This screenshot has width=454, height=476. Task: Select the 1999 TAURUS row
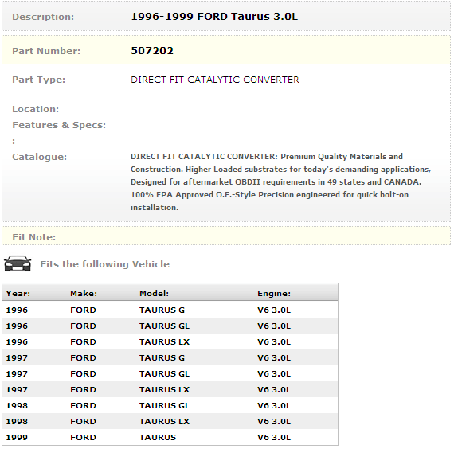coord(170,437)
